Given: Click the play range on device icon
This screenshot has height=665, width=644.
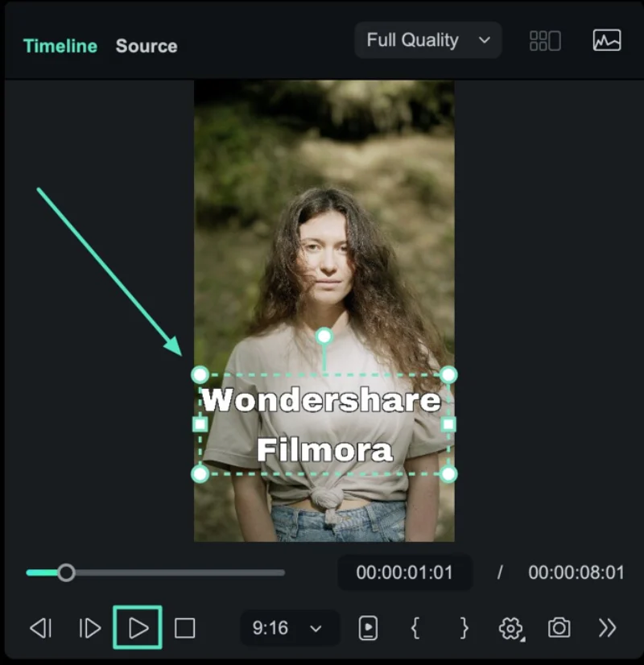Looking at the screenshot, I should (368, 628).
